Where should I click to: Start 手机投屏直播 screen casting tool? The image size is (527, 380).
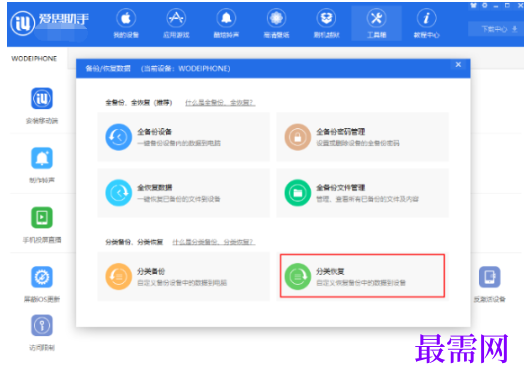[x=42, y=224]
